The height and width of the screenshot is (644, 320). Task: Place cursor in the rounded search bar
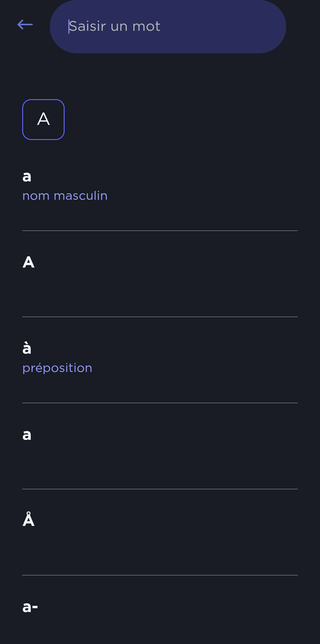[x=168, y=27]
